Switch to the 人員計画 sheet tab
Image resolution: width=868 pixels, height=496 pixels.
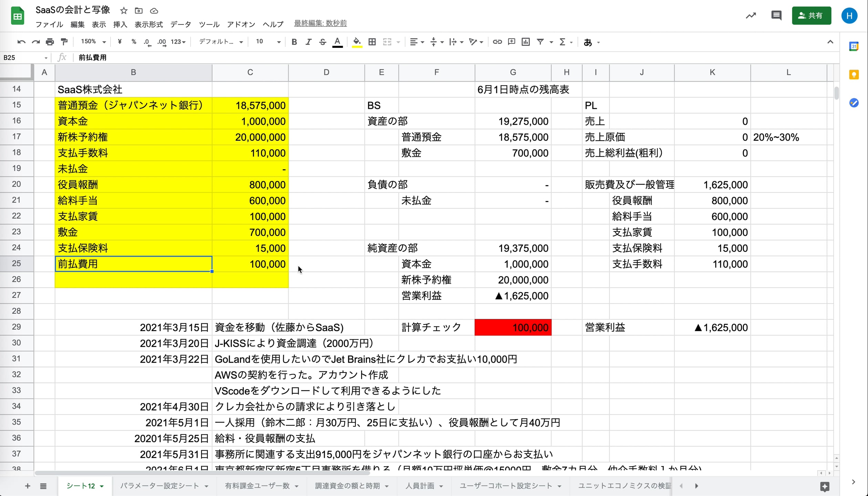pyautogui.click(x=420, y=486)
